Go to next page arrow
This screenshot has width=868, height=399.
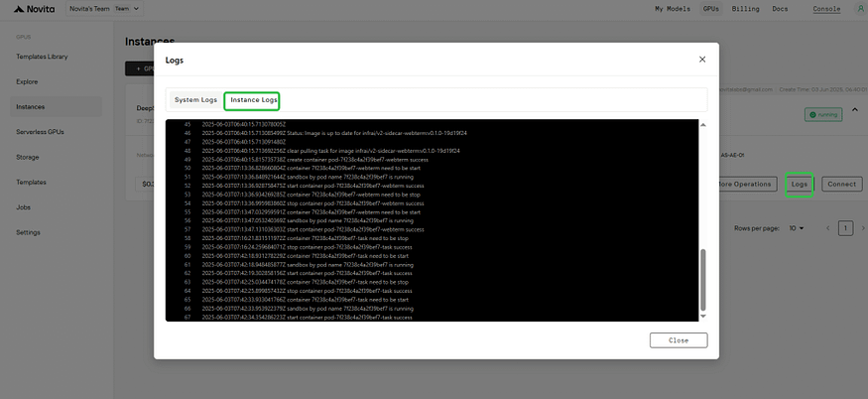tap(862, 228)
